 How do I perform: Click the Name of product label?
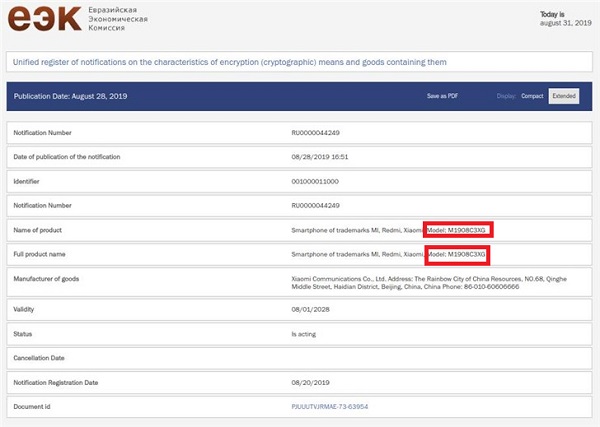tap(38, 230)
